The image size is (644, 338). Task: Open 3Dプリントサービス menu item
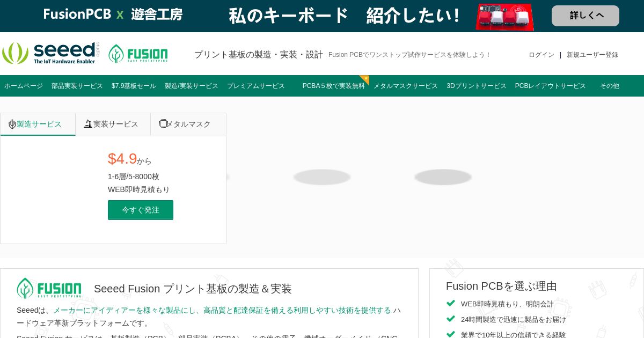tap(477, 86)
